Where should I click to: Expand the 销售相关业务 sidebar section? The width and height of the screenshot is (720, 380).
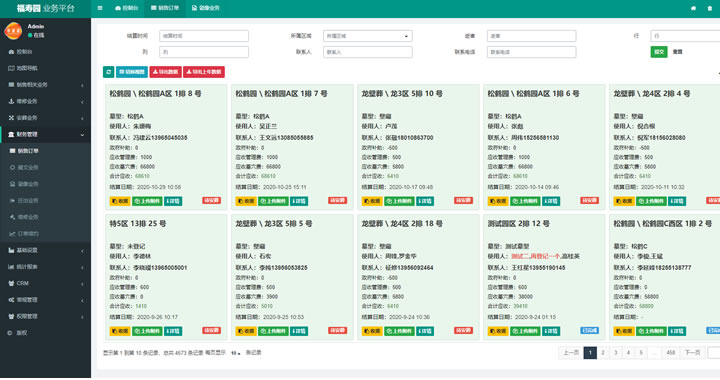click(x=45, y=85)
